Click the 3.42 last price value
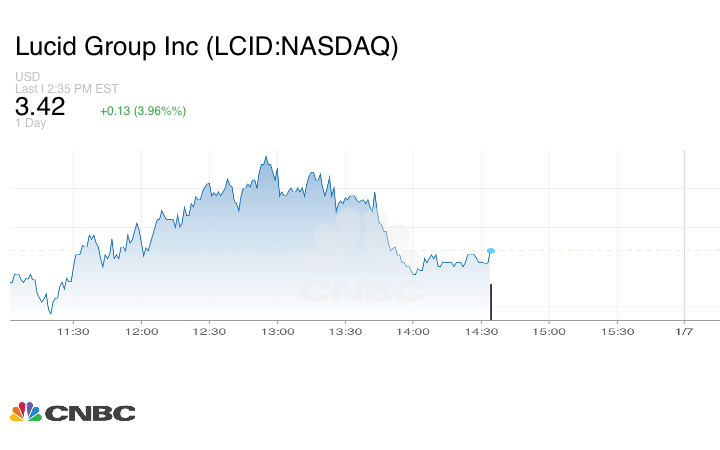This screenshot has height=450, width=720. 40,108
